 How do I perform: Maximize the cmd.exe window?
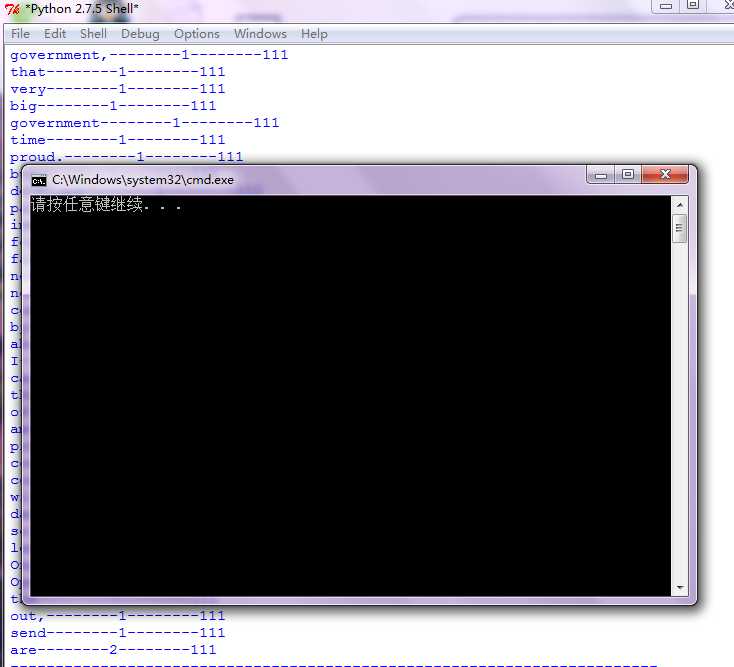628,175
